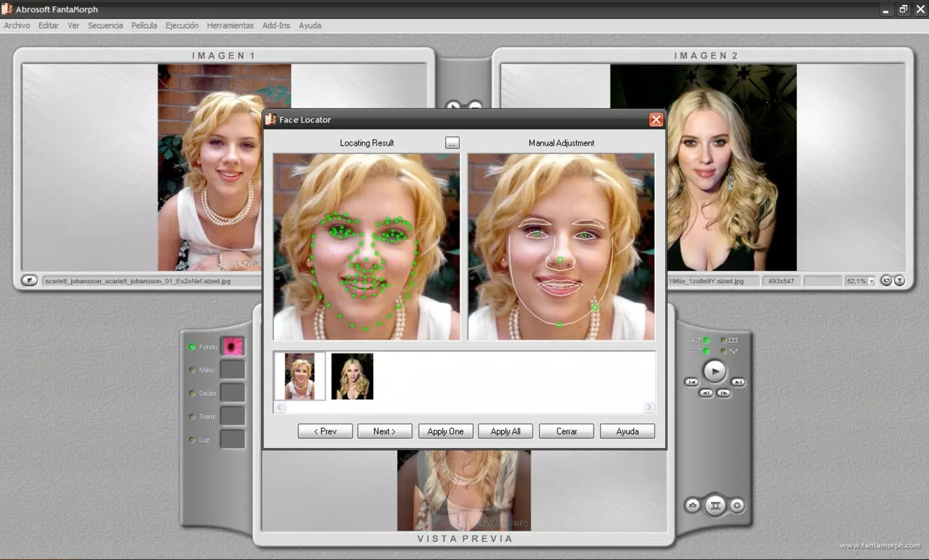Select the first face thumbnail in the list
The height and width of the screenshot is (560, 929).
coord(300,376)
